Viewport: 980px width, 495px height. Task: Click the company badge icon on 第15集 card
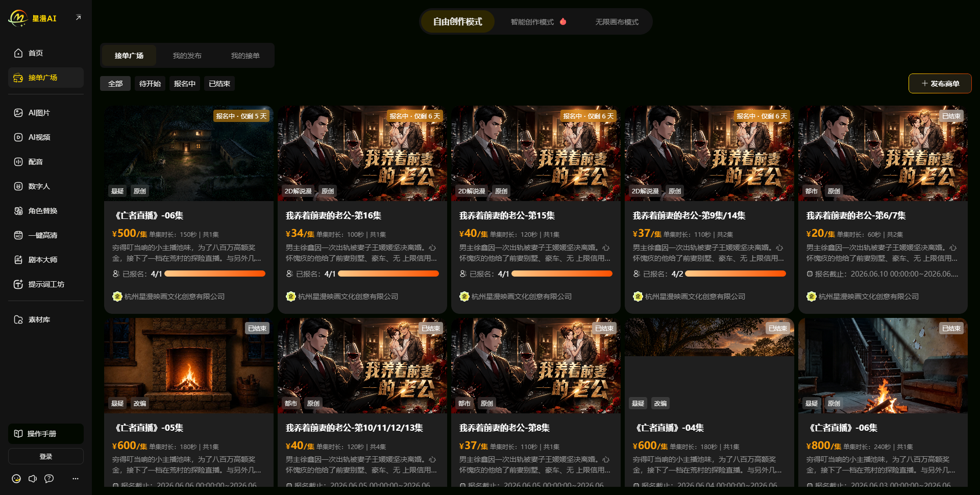pyautogui.click(x=464, y=296)
